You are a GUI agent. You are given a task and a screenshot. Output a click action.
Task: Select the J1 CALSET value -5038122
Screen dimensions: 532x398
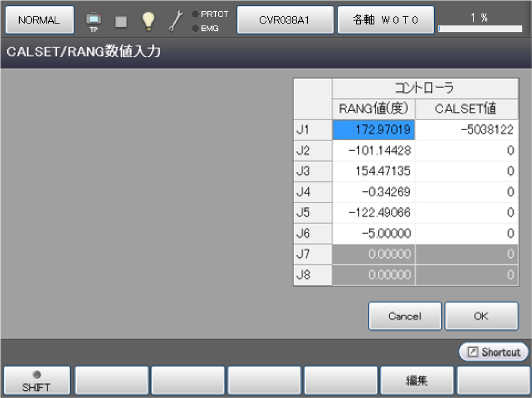point(466,130)
